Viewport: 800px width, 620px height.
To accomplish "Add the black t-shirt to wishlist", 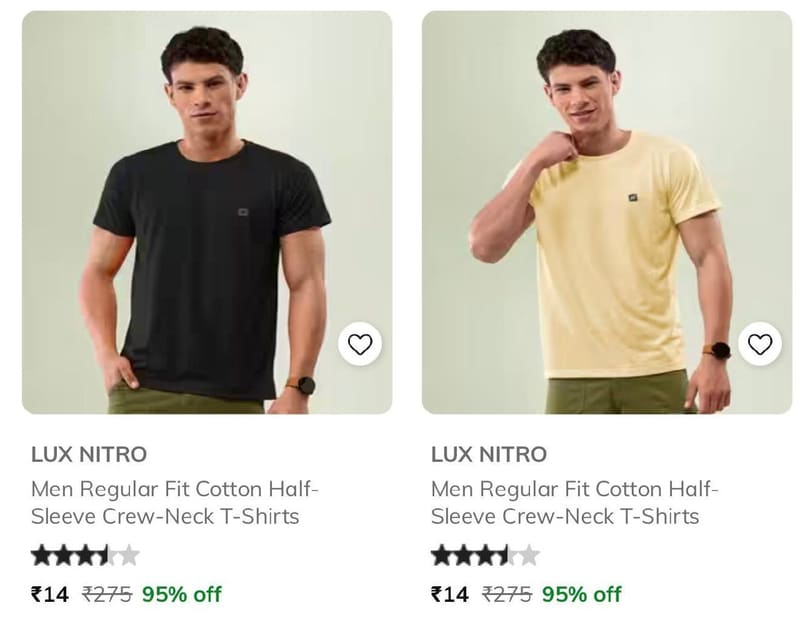I will pos(360,344).
